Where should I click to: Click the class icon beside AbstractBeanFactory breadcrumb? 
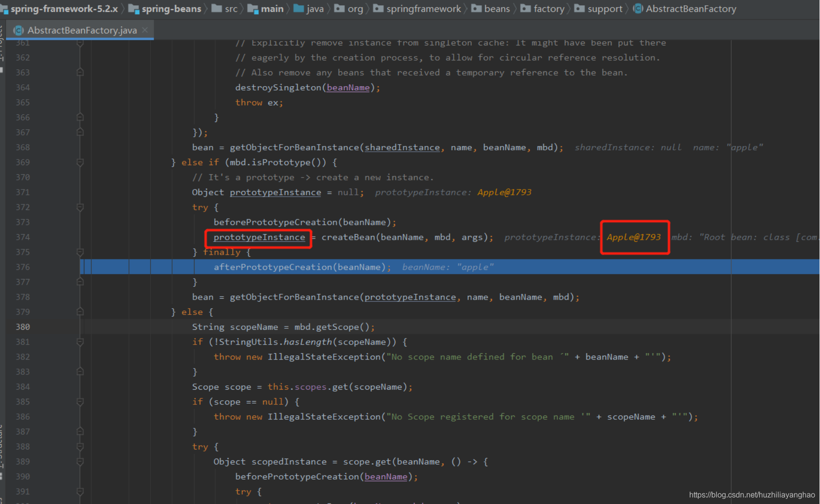[638, 9]
